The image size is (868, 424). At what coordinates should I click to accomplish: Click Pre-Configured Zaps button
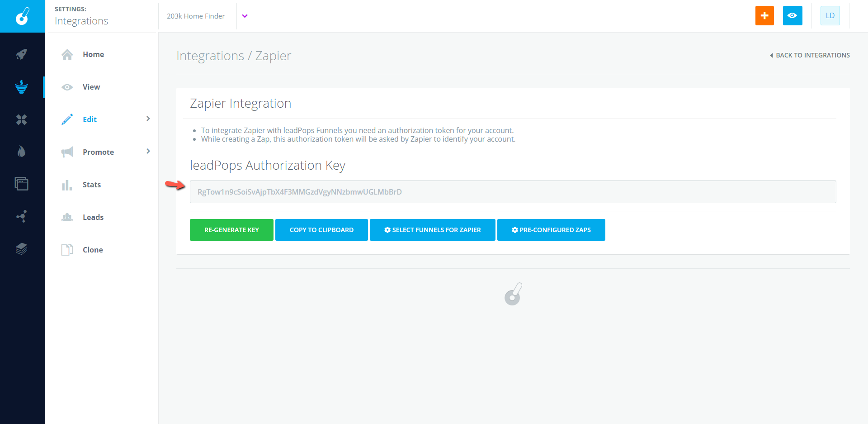click(551, 230)
